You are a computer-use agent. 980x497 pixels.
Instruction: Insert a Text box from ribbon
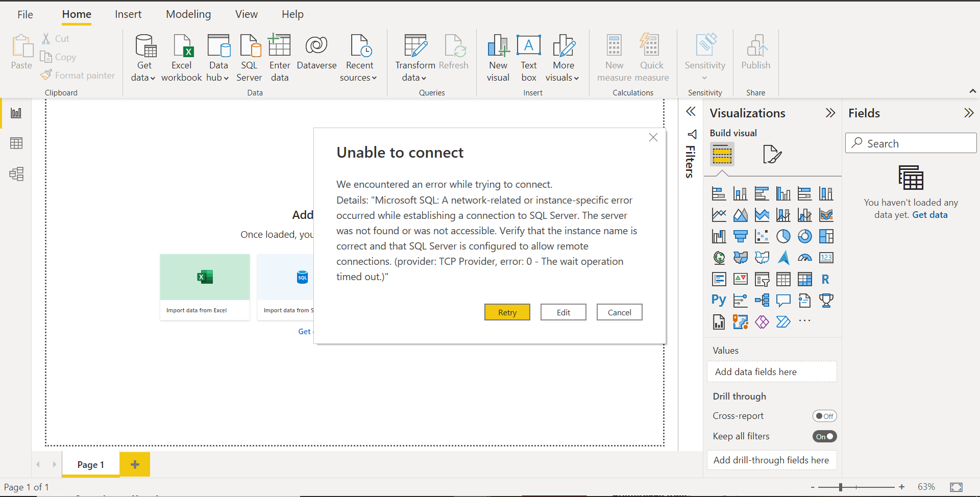(529, 58)
